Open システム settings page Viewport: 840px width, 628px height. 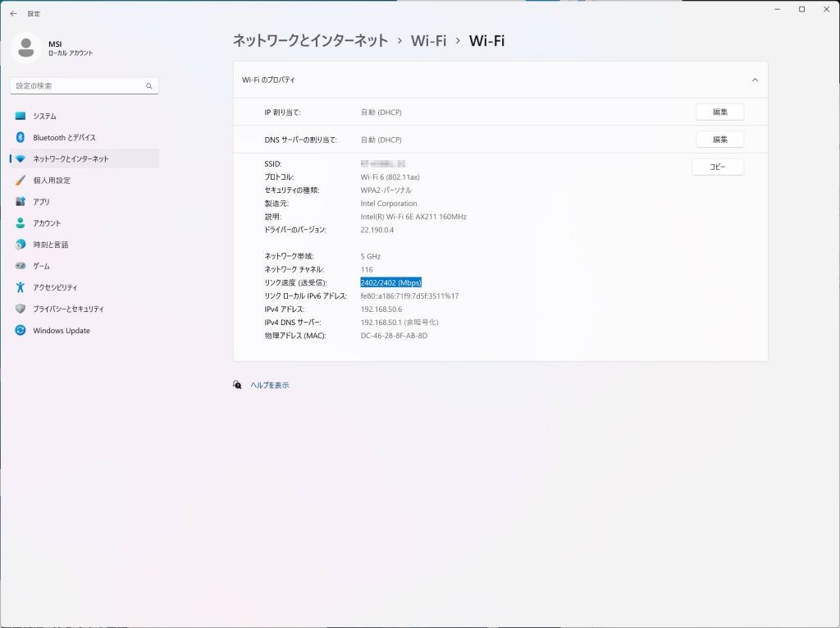click(x=84, y=116)
